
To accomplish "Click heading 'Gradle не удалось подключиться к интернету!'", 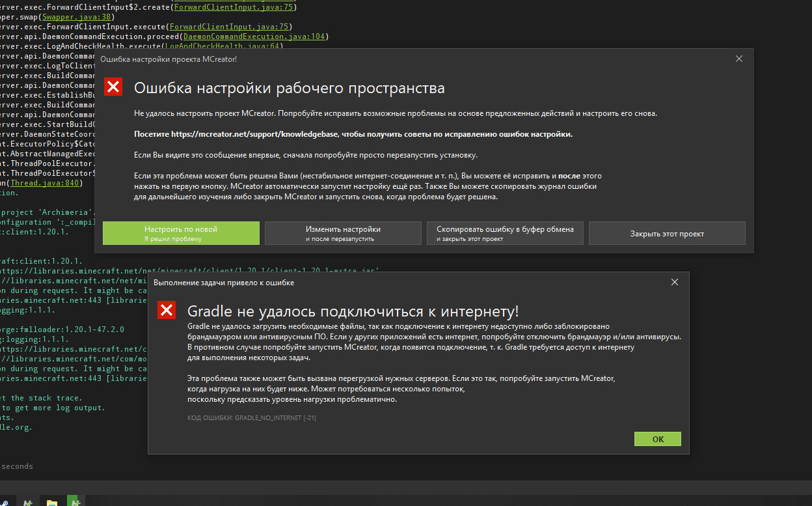I will click(353, 311).
